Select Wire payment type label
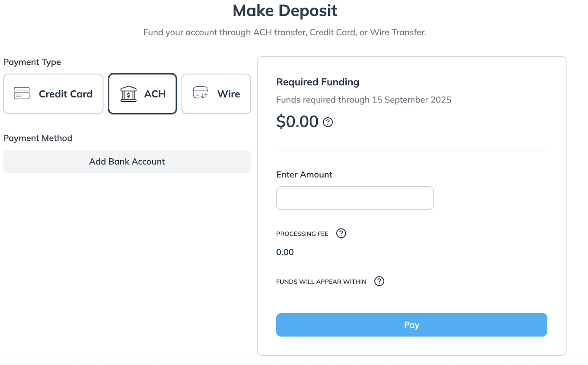 228,94
